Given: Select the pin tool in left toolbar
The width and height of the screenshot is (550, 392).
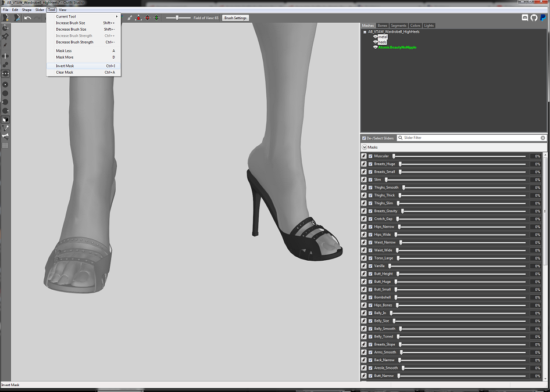Looking at the screenshot, I should [5, 37].
